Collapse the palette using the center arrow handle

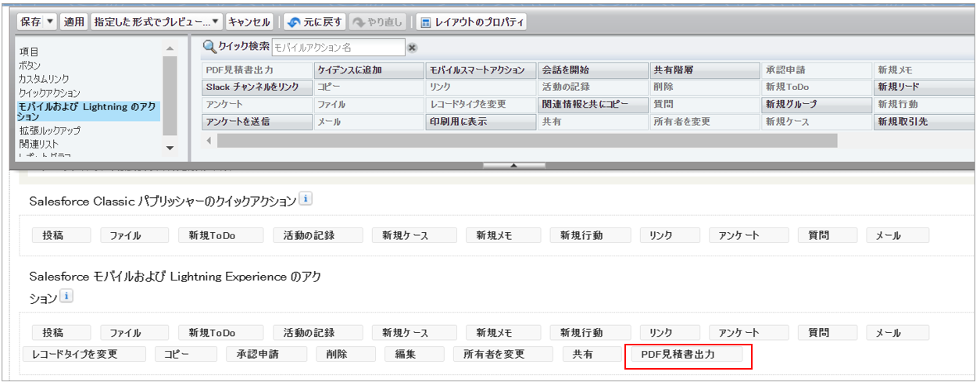click(513, 166)
